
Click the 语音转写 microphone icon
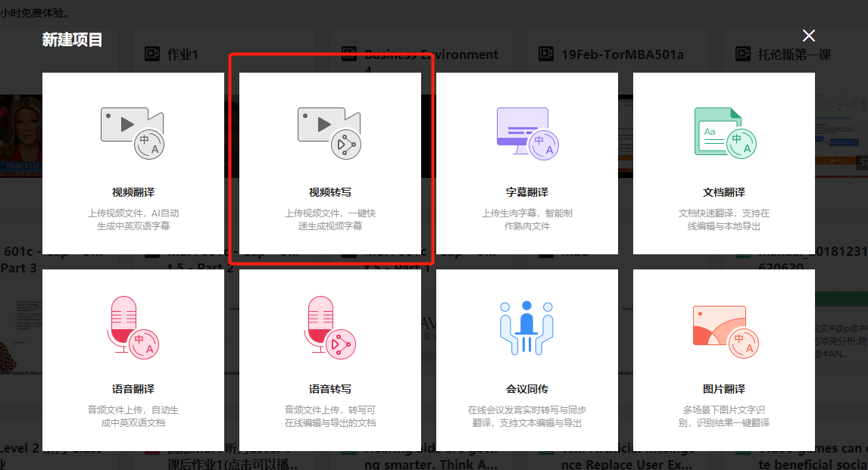tap(330, 328)
